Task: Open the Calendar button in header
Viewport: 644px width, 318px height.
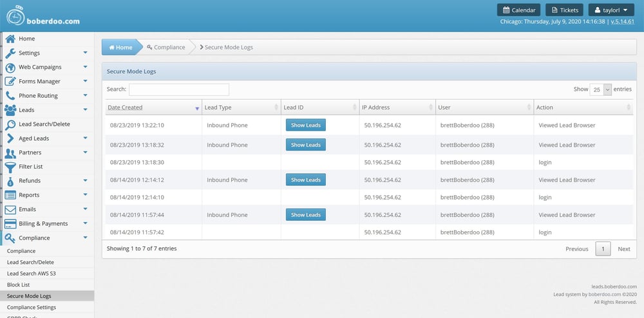Action: coord(518,10)
